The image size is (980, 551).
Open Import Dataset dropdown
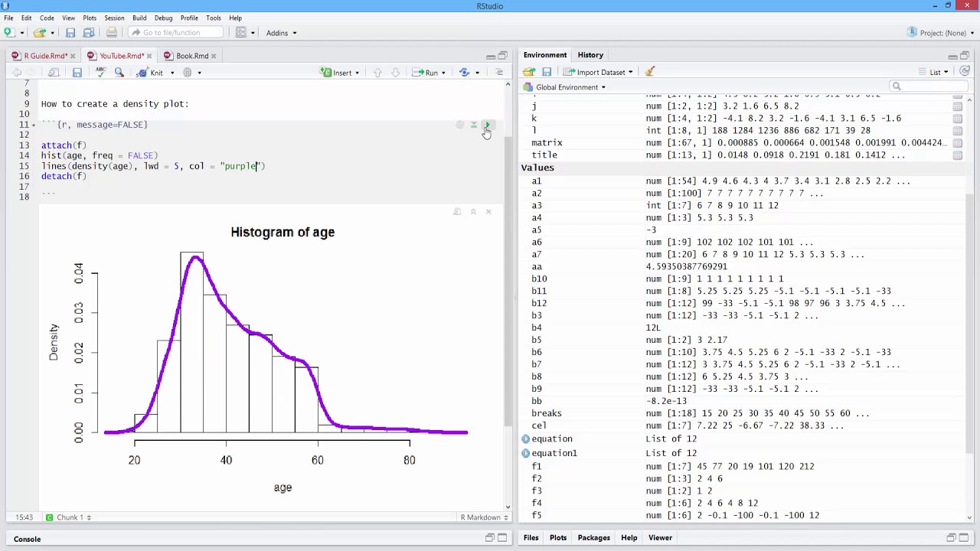tap(599, 72)
